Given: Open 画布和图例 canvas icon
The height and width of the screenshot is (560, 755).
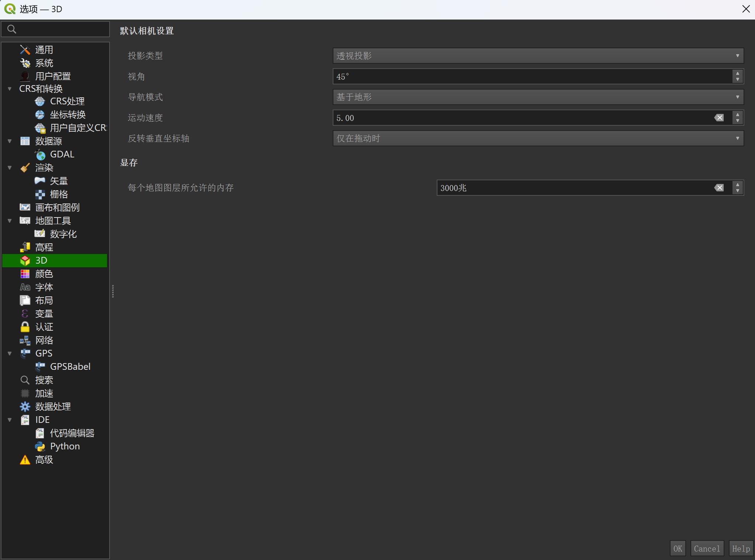Looking at the screenshot, I should click(25, 208).
